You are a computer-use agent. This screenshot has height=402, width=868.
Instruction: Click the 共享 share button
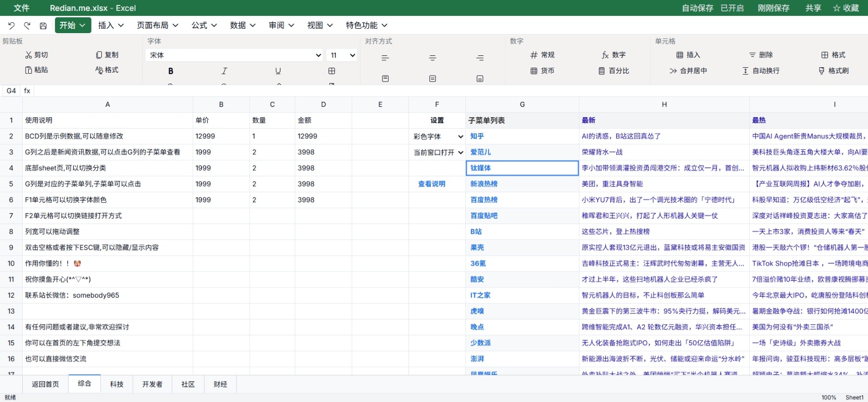(x=813, y=8)
